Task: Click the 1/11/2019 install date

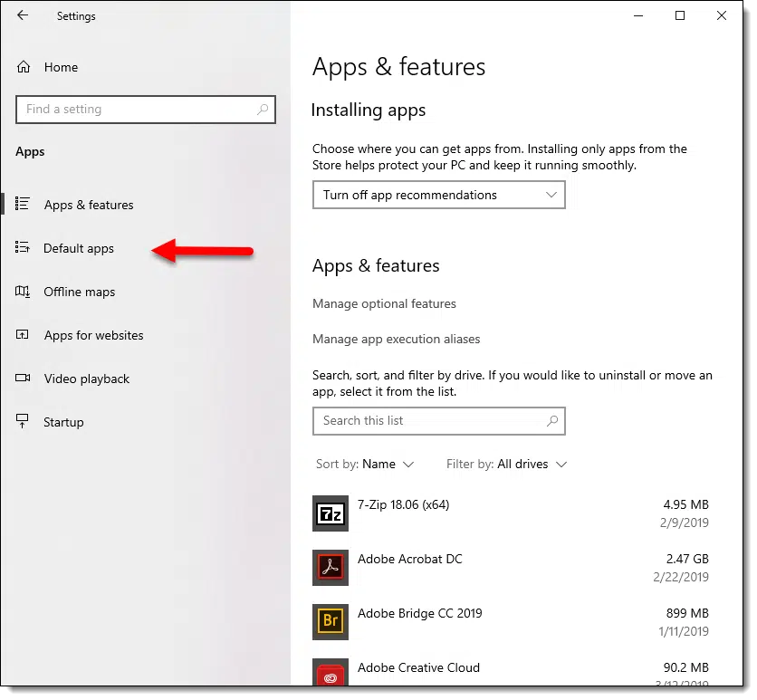Action: click(x=684, y=631)
